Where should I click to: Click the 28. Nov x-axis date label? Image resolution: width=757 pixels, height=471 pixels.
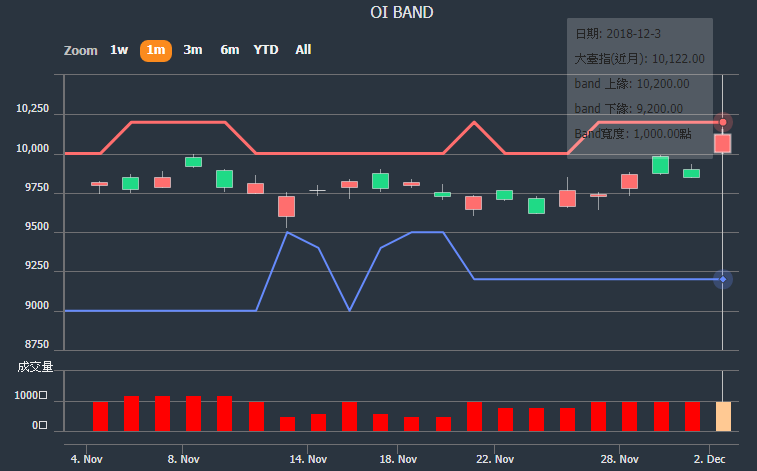pos(619,459)
